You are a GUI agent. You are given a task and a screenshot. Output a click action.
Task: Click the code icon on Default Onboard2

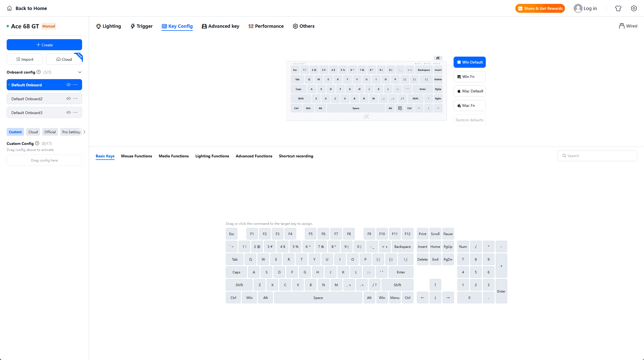69,99
